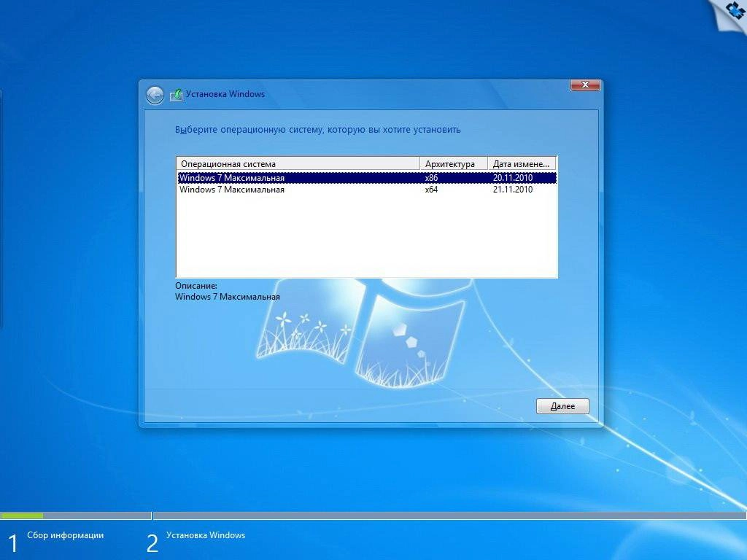This screenshot has width=747, height=560.
Task: Select the x64 architecture entry
Action: pos(430,190)
